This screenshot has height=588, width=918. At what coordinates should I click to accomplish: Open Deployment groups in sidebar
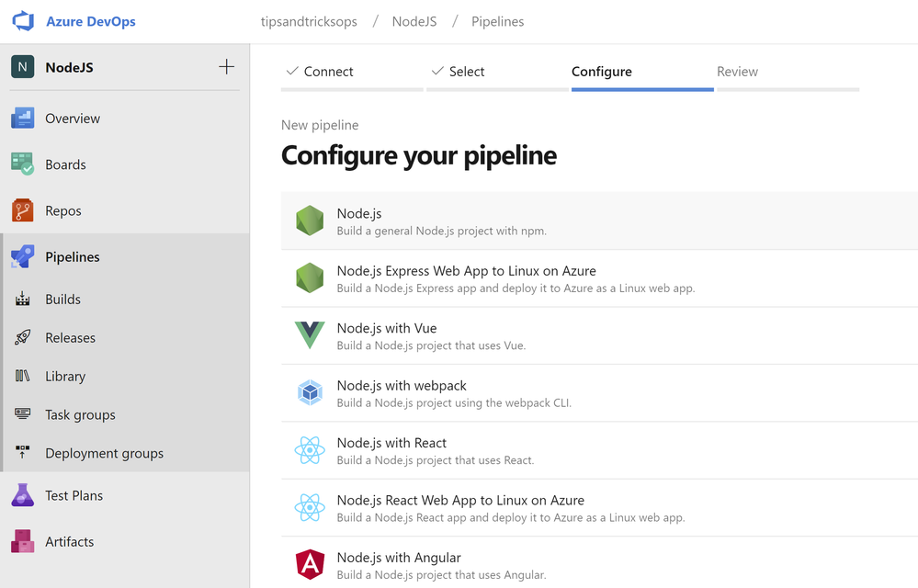pyautogui.click(x=104, y=453)
